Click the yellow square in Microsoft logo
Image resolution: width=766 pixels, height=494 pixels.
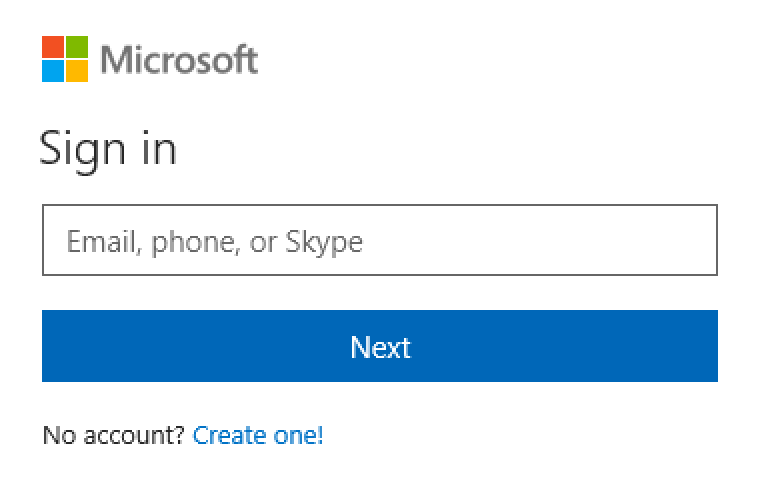77,71
